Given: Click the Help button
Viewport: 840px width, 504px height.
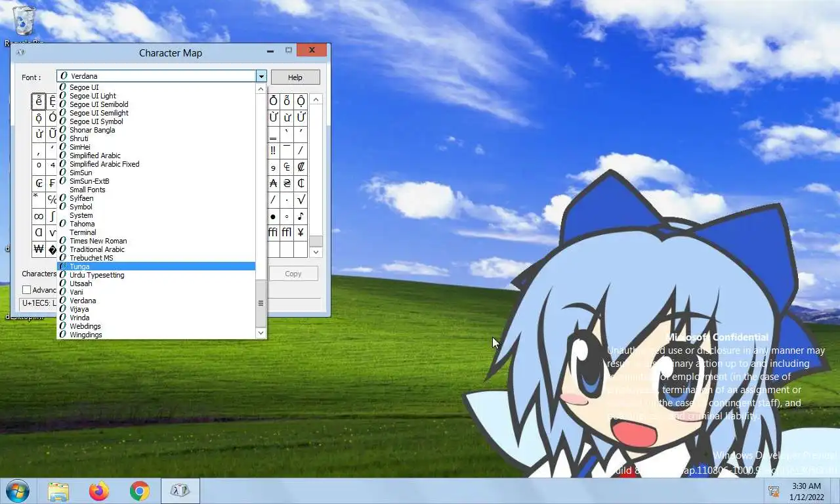Looking at the screenshot, I should tap(295, 77).
